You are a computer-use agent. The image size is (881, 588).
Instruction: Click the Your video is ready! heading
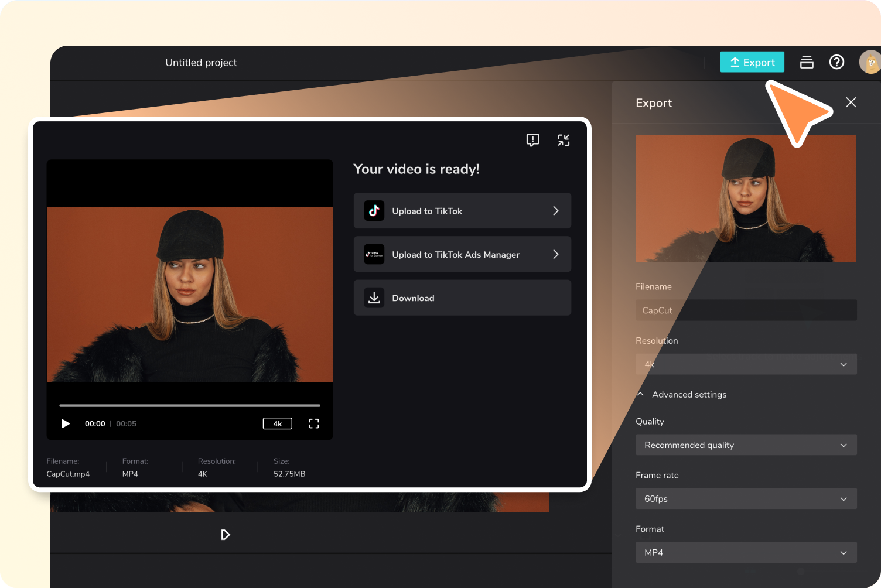416,169
